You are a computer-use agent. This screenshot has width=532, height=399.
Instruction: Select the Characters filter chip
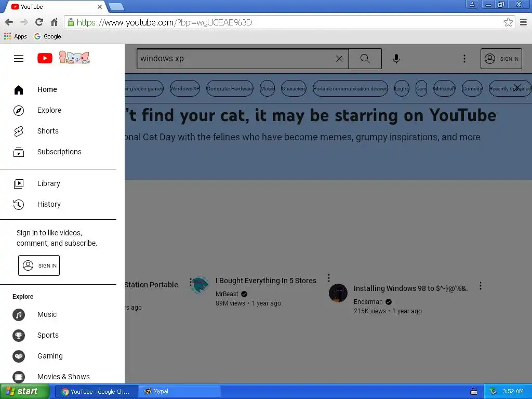pos(294,88)
